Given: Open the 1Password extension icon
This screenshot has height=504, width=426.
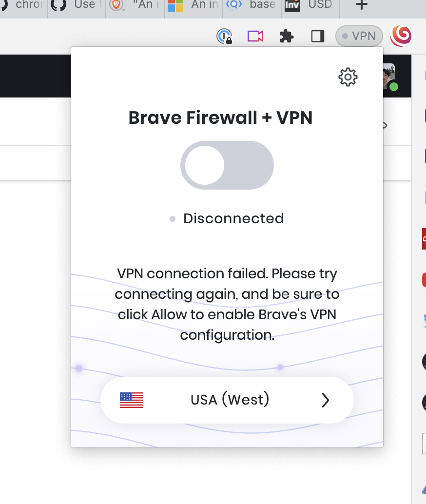Looking at the screenshot, I should click(224, 36).
